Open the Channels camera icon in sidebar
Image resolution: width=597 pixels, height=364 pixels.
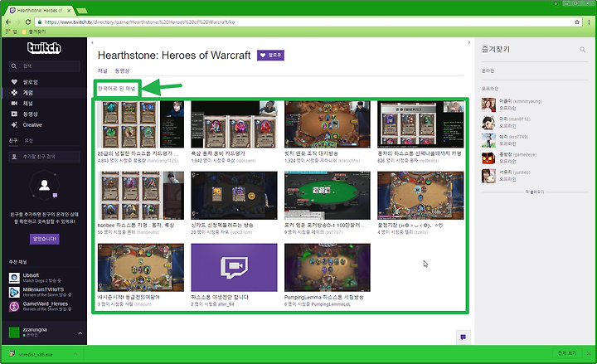pos(14,103)
